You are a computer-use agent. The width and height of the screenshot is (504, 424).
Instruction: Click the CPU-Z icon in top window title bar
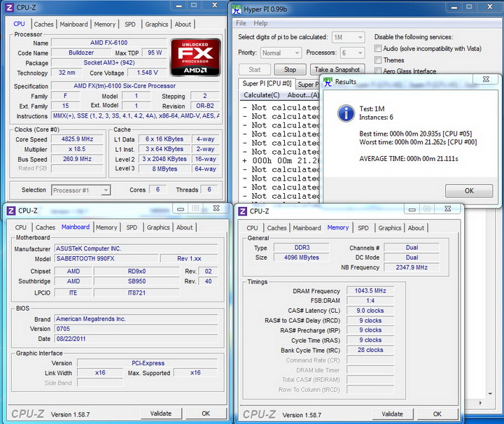(x=10, y=8)
